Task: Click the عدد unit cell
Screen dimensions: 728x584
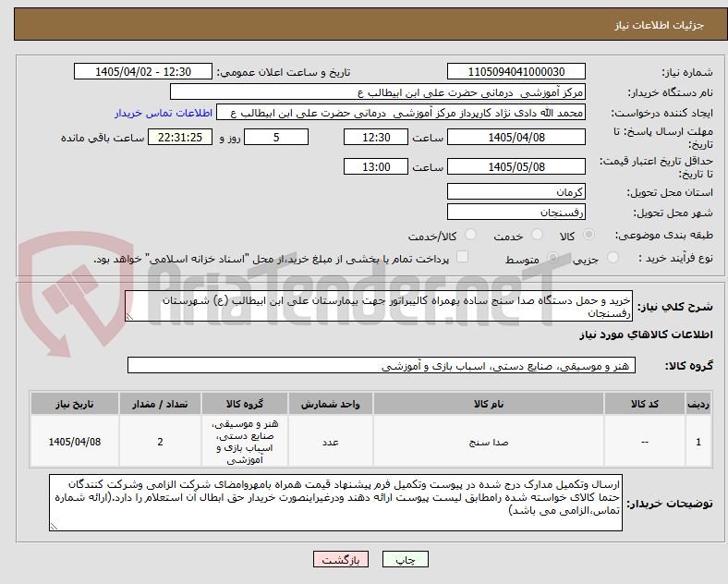Action: click(x=330, y=442)
